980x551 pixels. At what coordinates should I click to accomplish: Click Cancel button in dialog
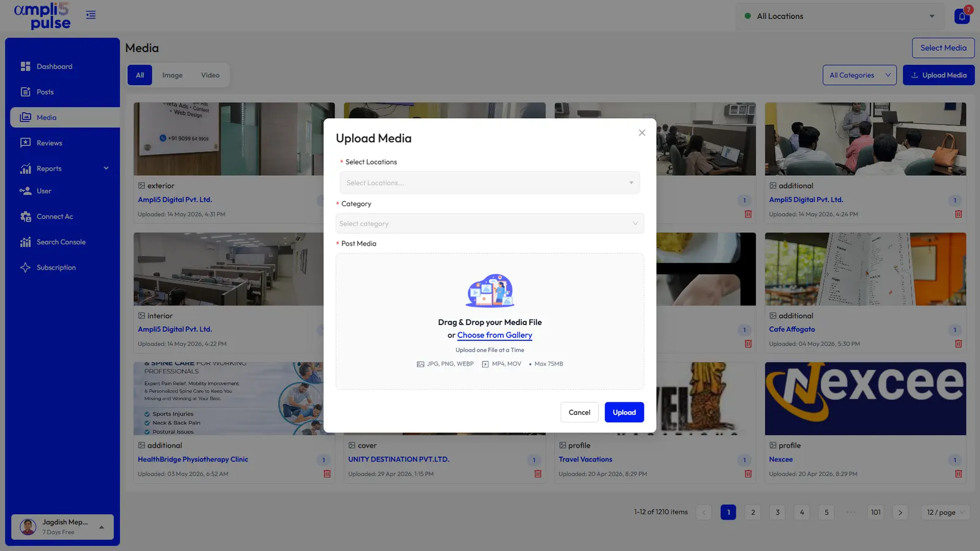579,412
